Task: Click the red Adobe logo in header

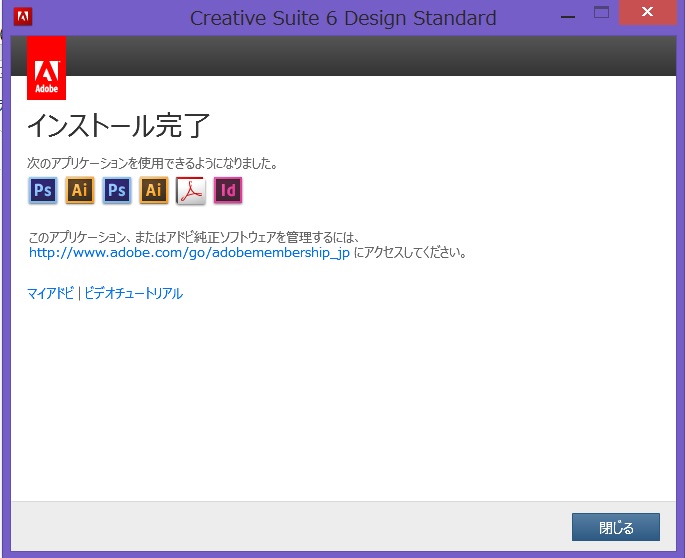Action: click(x=46, y=68)
